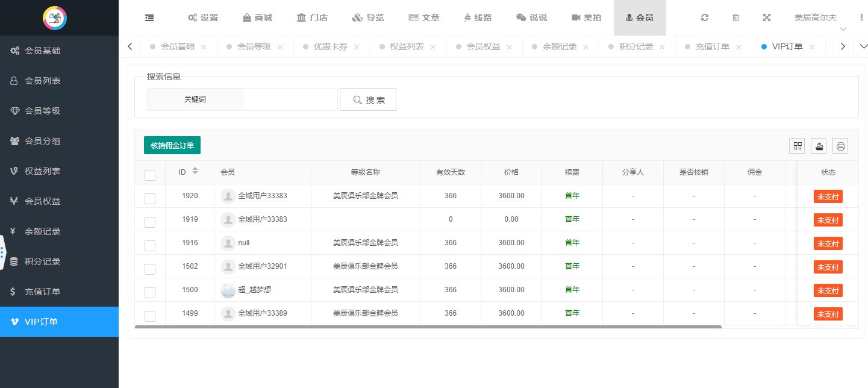Screen dimensions: 868x388
Task: Open 余额记录 in the sidebar
Action: (x=59, y=231)
